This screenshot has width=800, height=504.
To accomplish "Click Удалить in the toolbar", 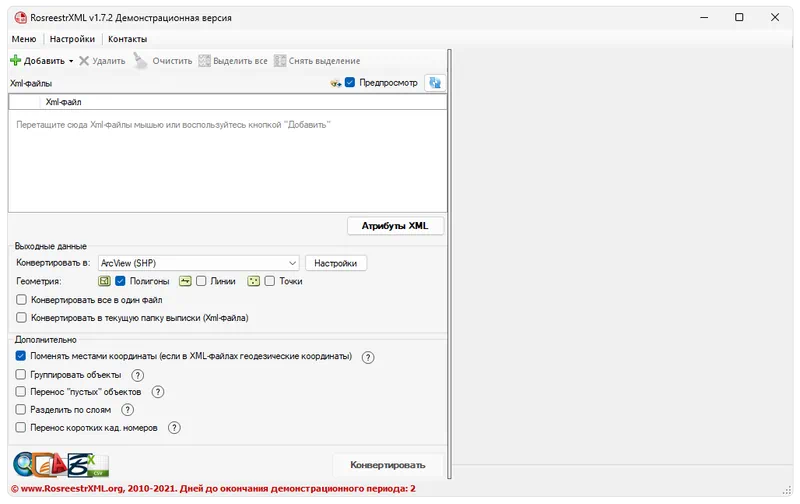I will [103, 61].
